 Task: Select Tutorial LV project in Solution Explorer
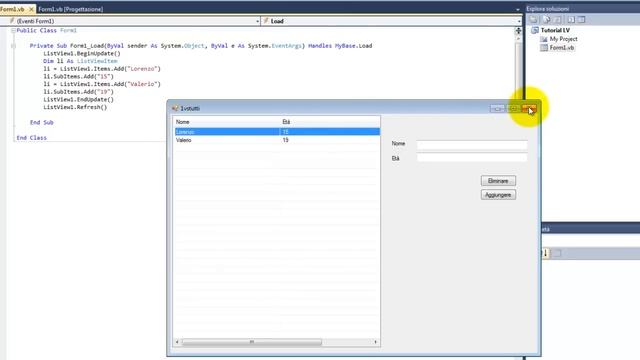555,30
